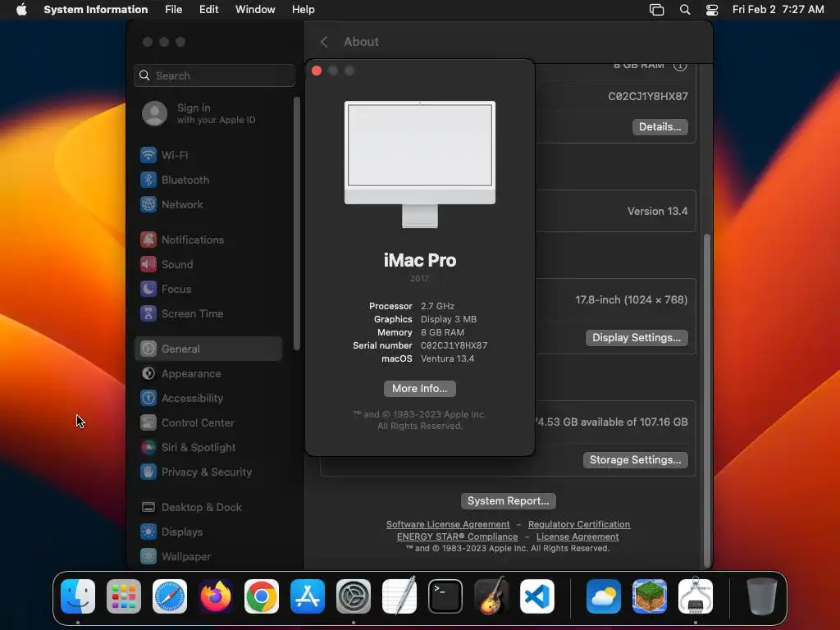Open Display Settings... button
Viewport: 840px width, 630px height.
click(x=637, y=337)
